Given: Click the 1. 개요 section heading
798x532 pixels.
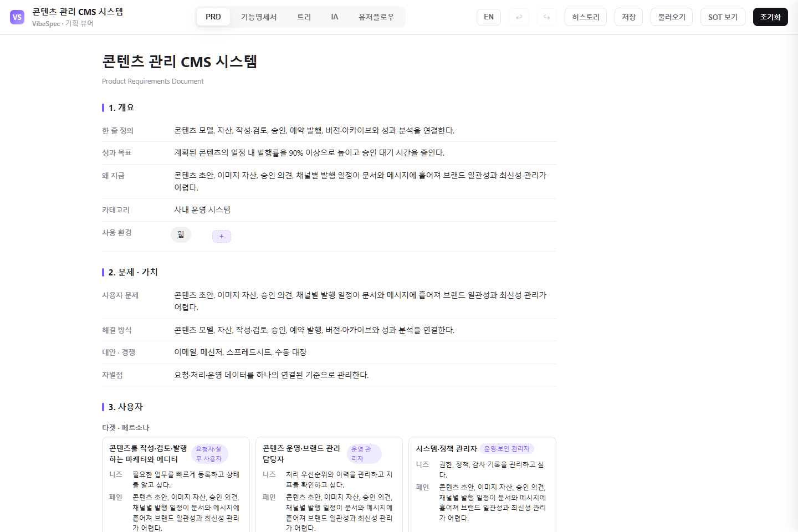Looking at the screenshot, I should [x=121, y=108].
